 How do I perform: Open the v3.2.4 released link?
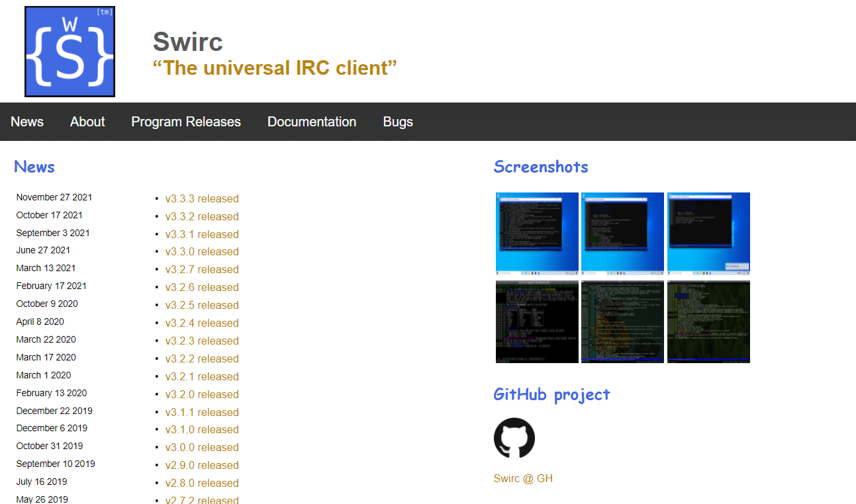coord(202,323)
